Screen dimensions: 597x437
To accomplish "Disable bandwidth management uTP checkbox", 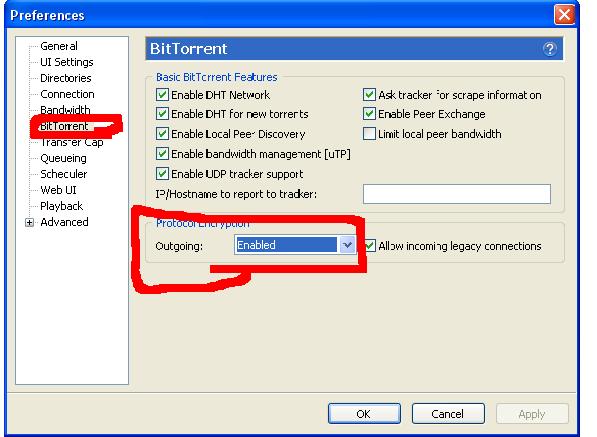I will 163,153.
